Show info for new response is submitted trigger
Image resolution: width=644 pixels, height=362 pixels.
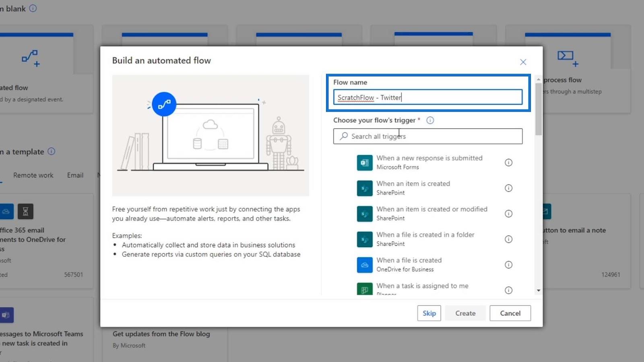pos(509,162)
